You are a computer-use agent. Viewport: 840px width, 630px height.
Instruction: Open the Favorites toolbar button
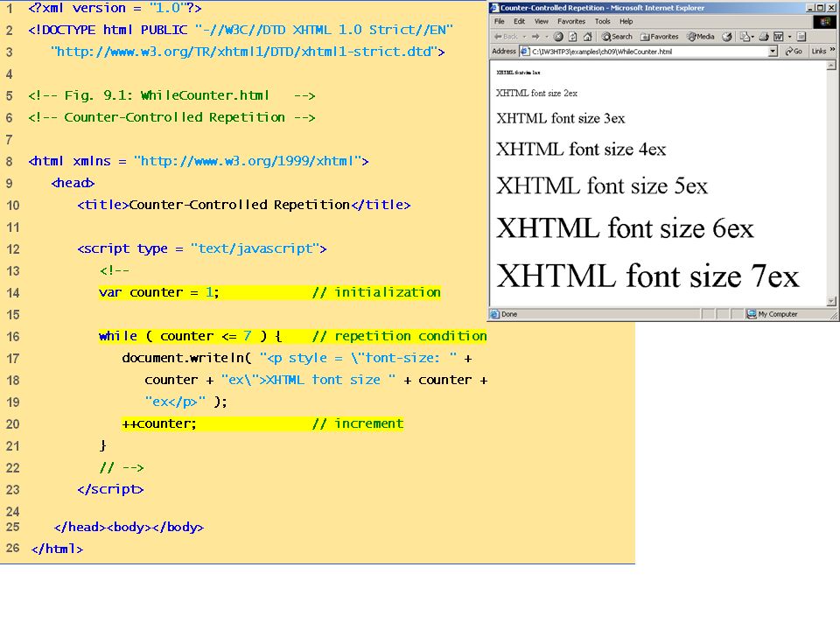(660, 37)
